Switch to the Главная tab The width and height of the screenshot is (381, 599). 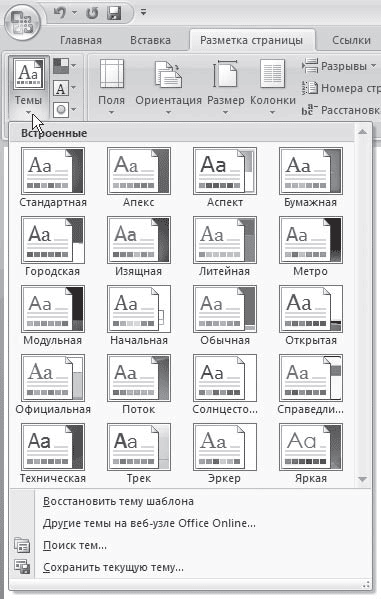tap(81, 40)
